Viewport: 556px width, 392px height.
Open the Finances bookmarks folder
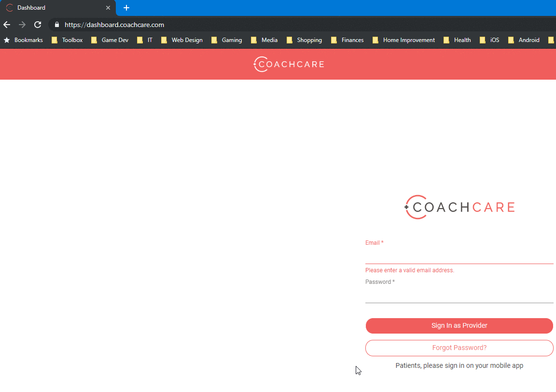pos(347,40)
